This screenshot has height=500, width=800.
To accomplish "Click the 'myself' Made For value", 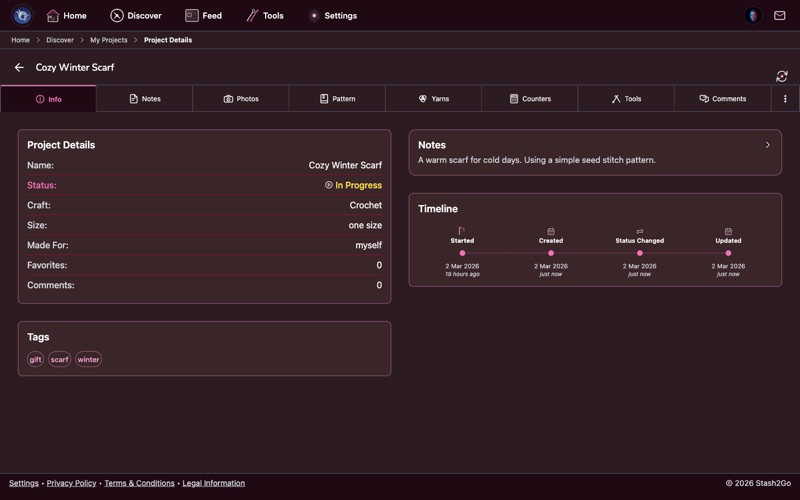I will pos(368,245).
